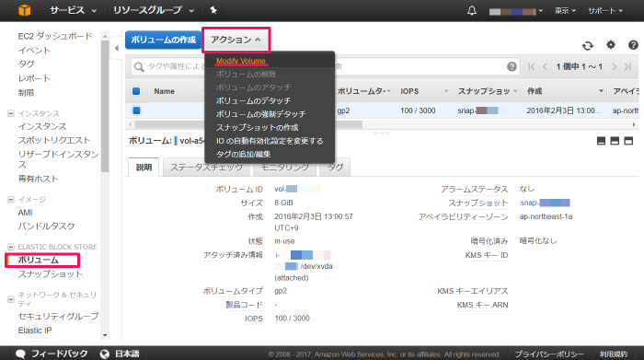The image size is (644, 360).
Task: Maximize the details pane layout icon
Action: [628, 141]
